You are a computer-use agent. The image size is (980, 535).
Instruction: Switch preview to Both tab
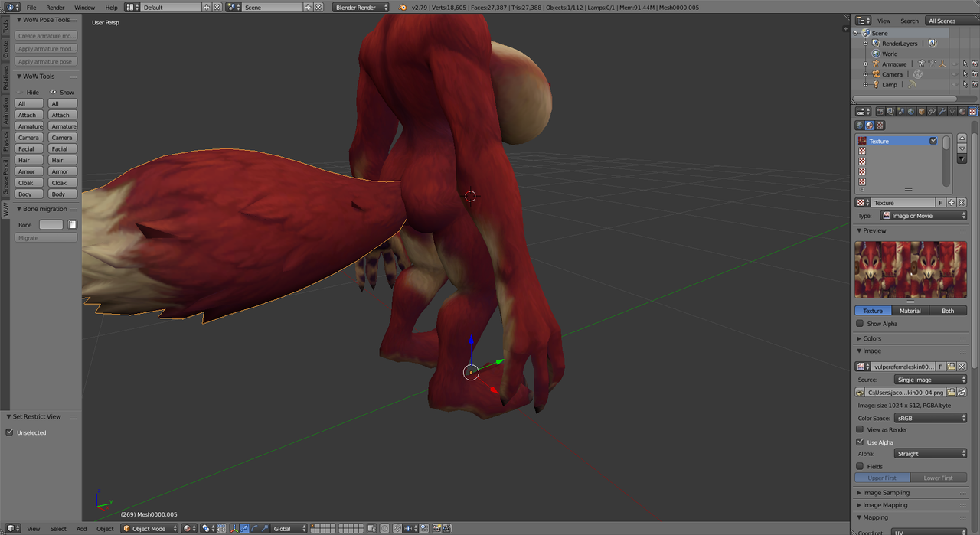point(948,311)
